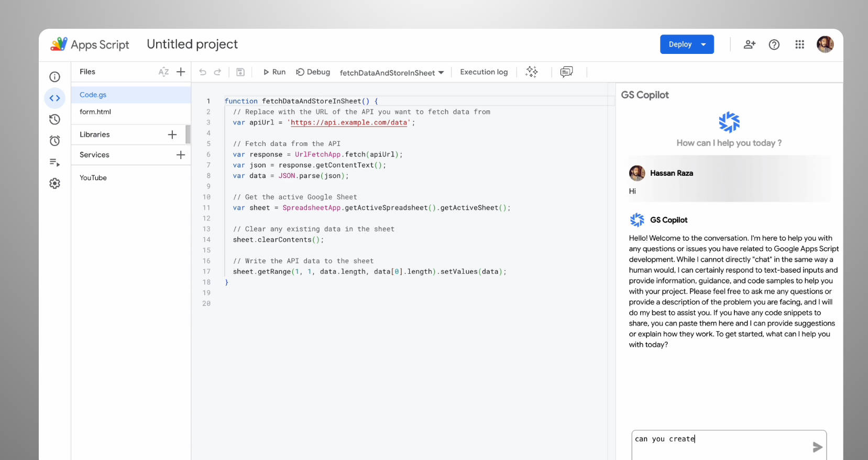Add a new file with plus icon

(181, 72)
